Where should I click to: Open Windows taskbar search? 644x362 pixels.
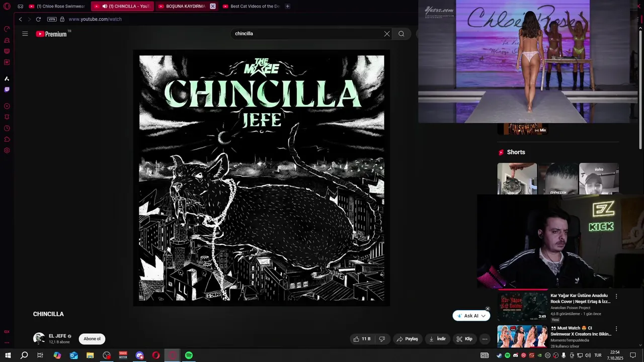(x=24, y=355)
